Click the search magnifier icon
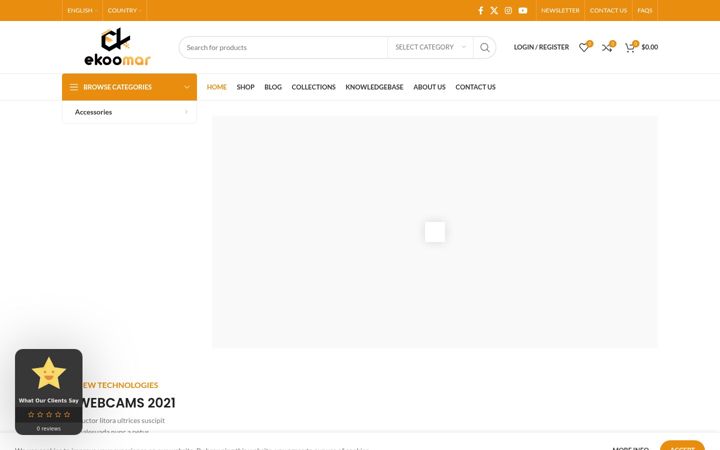 tap(484, 47)
